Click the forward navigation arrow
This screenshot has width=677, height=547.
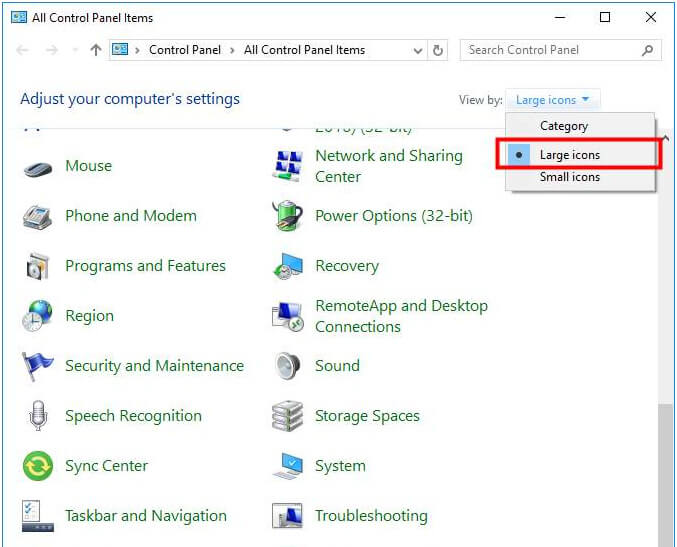click(52, 50)
